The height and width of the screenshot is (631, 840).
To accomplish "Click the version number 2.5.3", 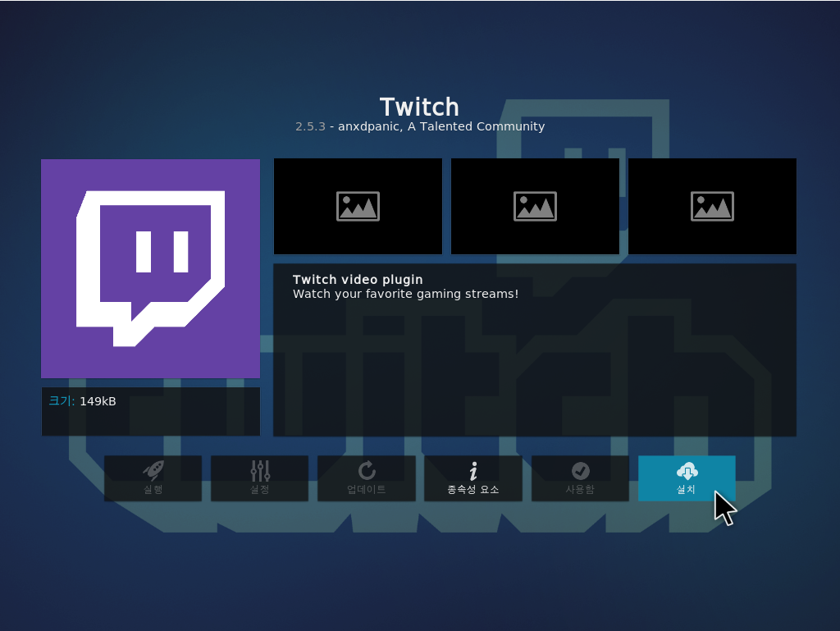I will point(310,126).
